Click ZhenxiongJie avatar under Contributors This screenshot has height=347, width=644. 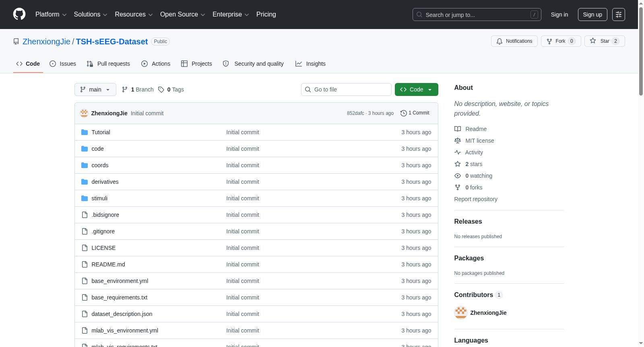pyautogui.click(x=461, y=313)
